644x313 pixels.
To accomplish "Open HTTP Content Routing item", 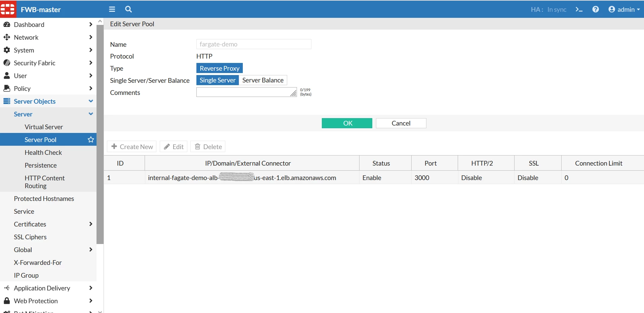I will 45,182.
